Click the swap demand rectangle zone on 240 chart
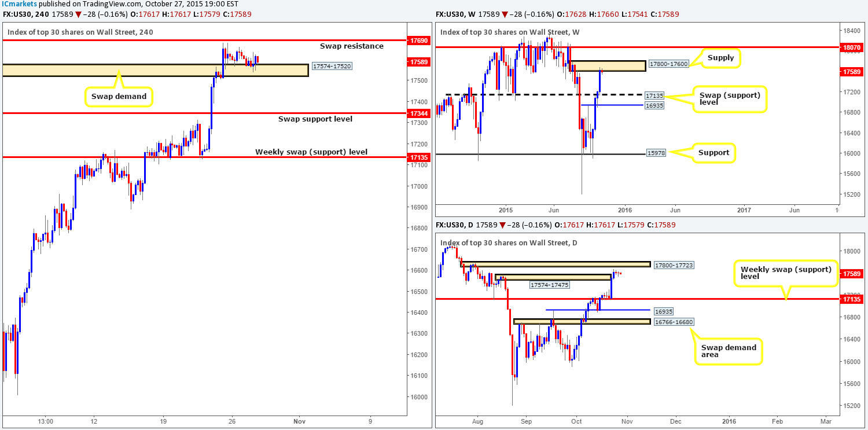This screenshot has height=430, width=868. tap(155, 70)
